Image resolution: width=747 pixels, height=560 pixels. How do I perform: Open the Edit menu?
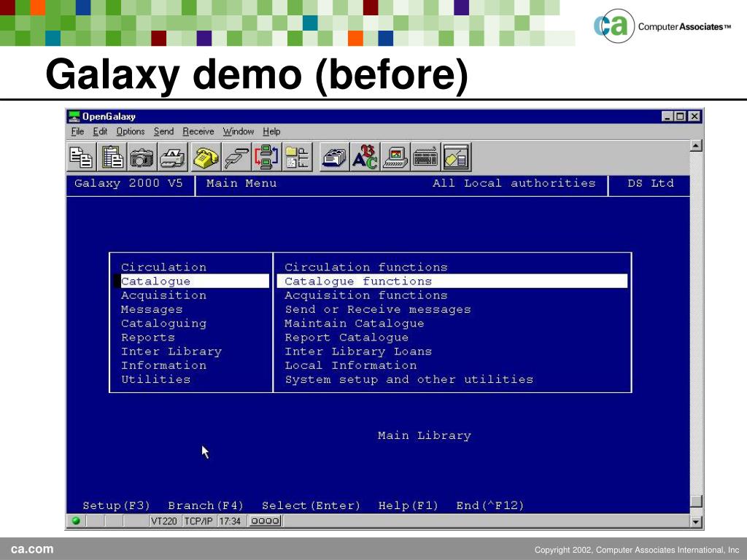click(99, 131)
